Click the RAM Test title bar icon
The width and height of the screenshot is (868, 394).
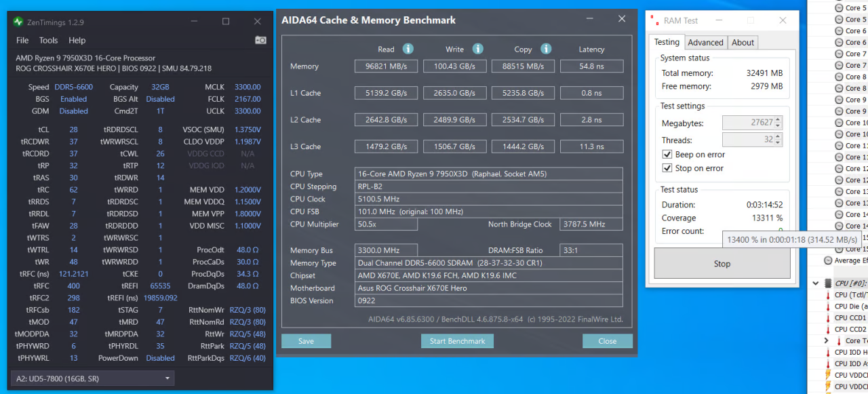click(654, 20)
